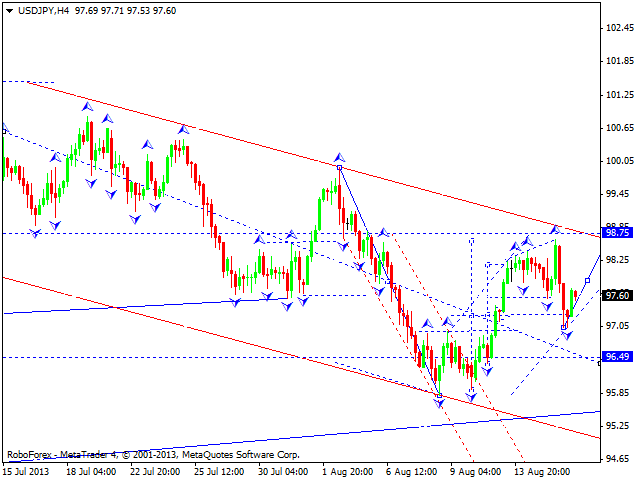Click the up fractal arrow above the highest 18 Jul candle
This screenshot has width=640, height=480.
click(87, 107)
